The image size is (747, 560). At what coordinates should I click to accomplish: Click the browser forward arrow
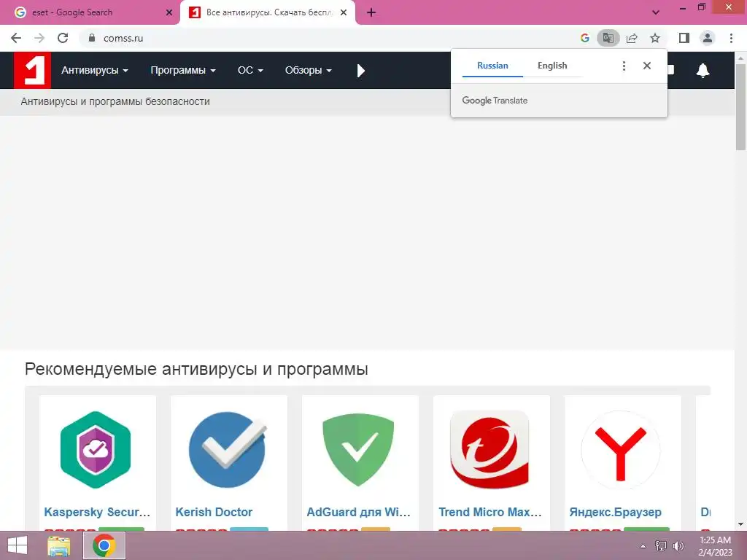(x=39, y=38)
